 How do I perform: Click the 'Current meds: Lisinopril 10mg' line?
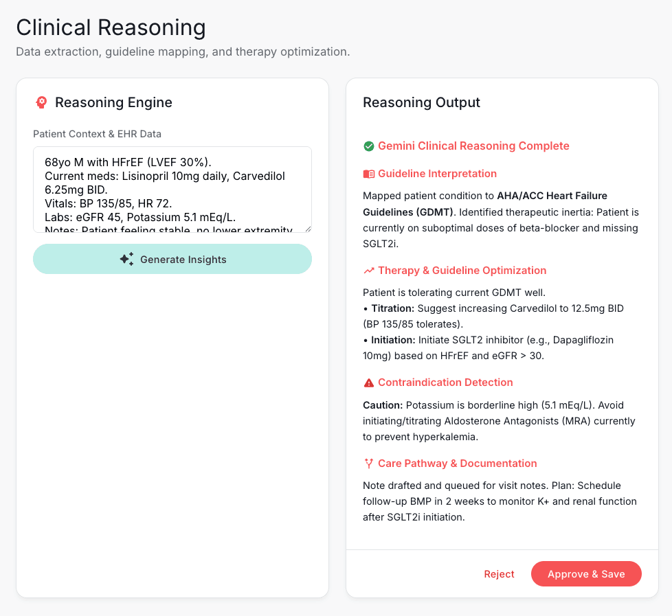point(165,176)
